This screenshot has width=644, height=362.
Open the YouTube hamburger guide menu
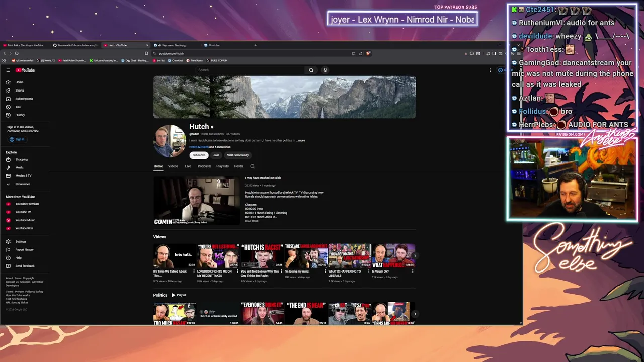tap(8, 70)
